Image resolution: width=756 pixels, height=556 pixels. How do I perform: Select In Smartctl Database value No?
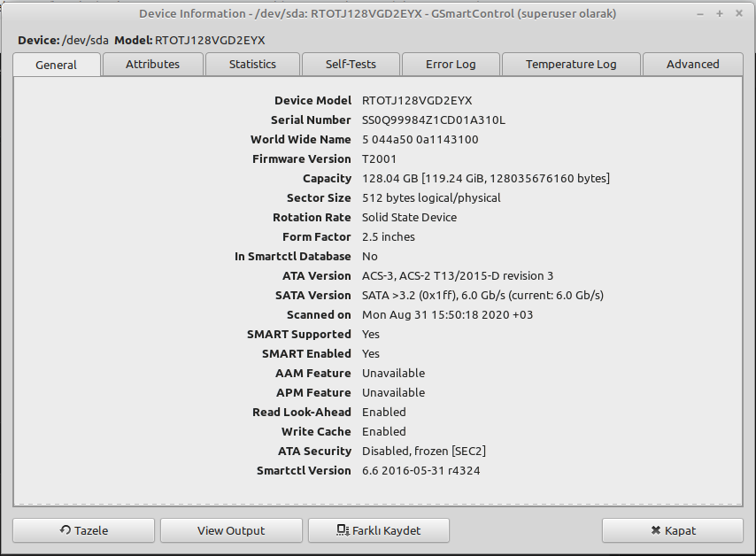370,257
